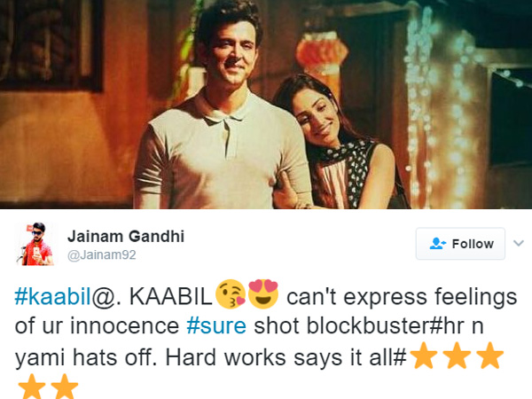The image size is (532, 399).
Task: Open the Jainam Gandhi display name link
Action: (x=126, y=237)
